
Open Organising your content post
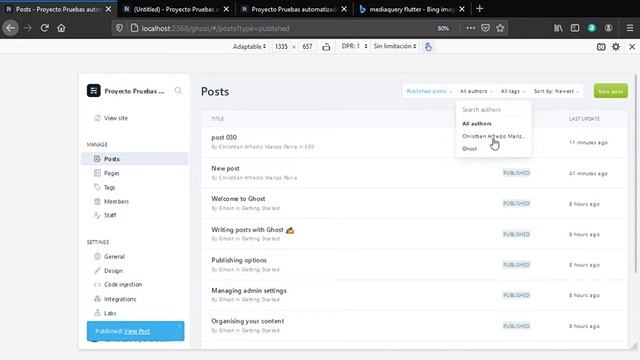[x=247, y=321]
